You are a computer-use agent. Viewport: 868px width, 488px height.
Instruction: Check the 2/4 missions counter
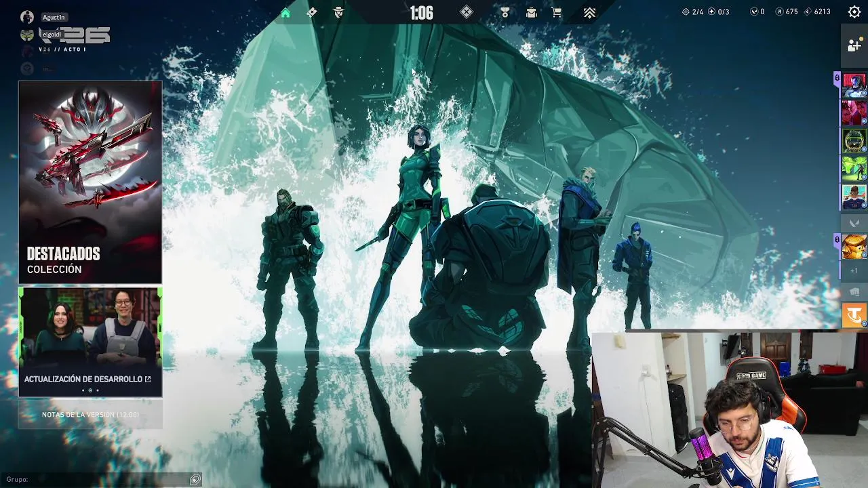pyautogui.click(x=692, y=12)
